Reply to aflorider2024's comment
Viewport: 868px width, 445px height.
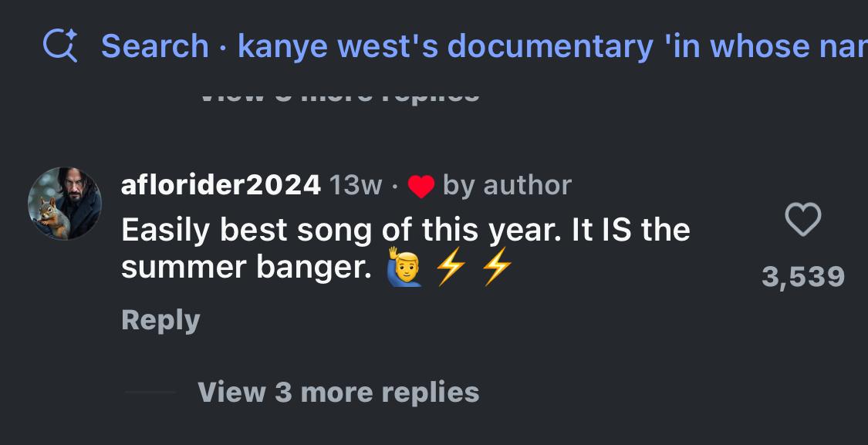pos(160,320)
